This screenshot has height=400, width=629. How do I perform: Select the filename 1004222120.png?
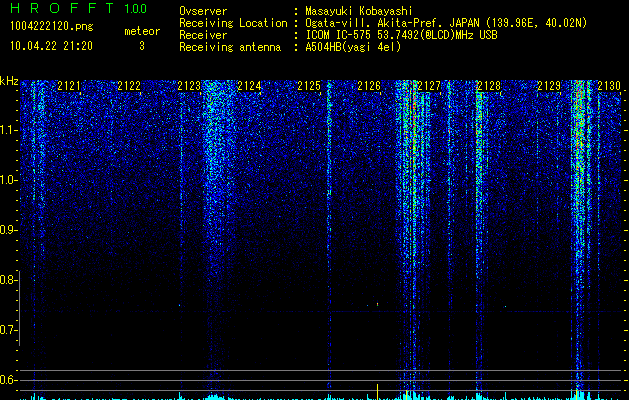tap(52, 26)
